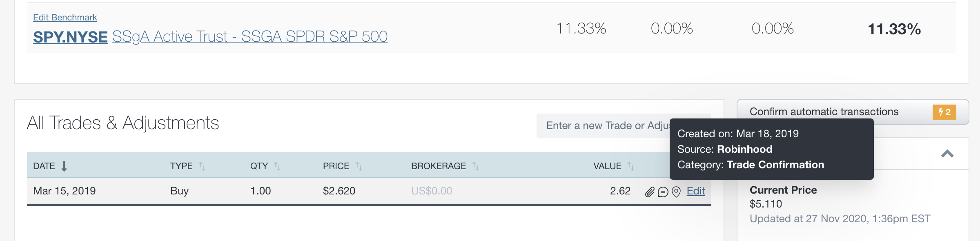The height and width of the screenshot is (241, 980).
Task: Click the paperclip attachment icon on the trade row
Action: [650, 191]
